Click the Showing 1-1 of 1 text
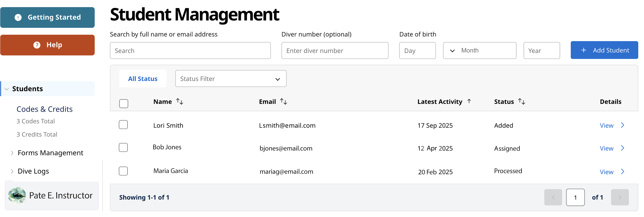Screen dimensions: 644x217 click(x=144, y=198)
